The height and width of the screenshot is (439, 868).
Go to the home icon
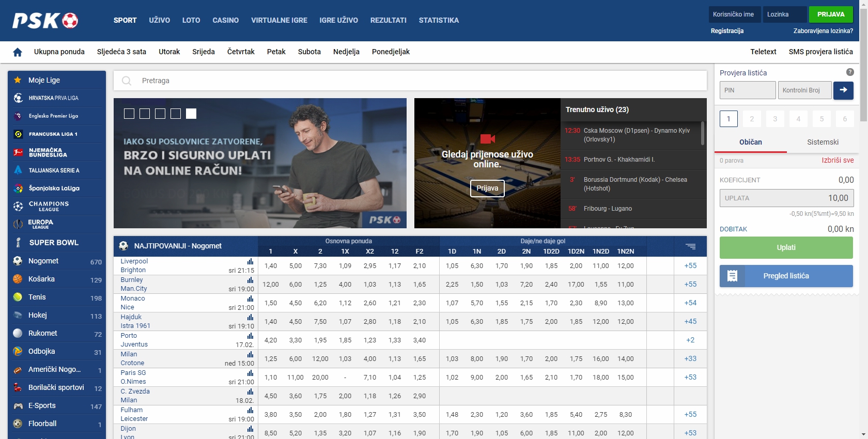18,52
